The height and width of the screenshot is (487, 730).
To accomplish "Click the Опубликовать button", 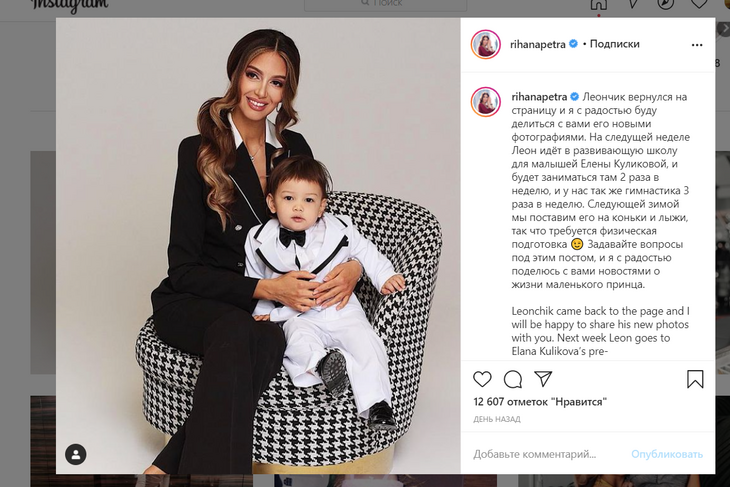I will coord(667,454).
